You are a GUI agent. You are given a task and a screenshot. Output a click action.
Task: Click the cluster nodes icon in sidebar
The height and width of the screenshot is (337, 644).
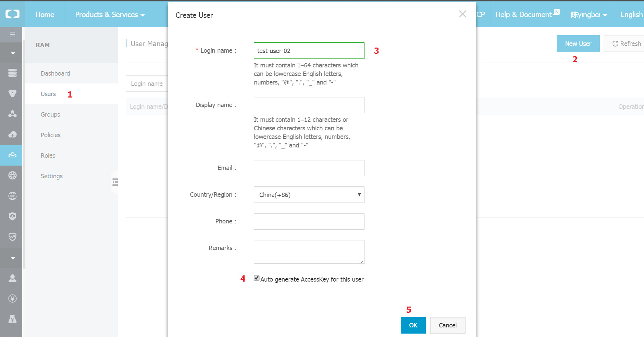pos(12,114)
